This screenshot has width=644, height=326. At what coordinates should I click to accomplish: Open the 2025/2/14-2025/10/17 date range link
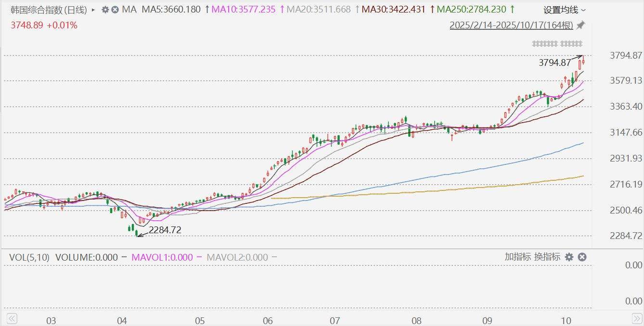(x=512, y=25)
